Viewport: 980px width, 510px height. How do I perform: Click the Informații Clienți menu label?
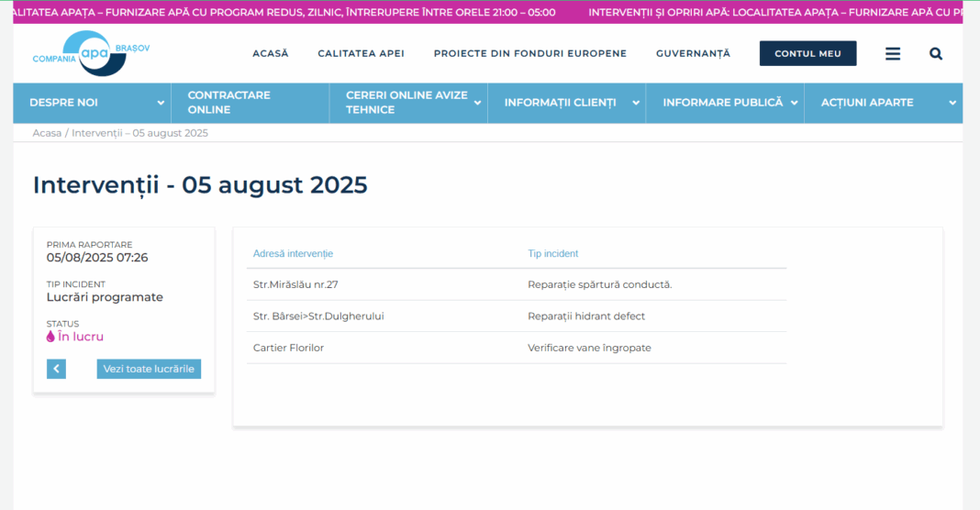tap(560, 103)
